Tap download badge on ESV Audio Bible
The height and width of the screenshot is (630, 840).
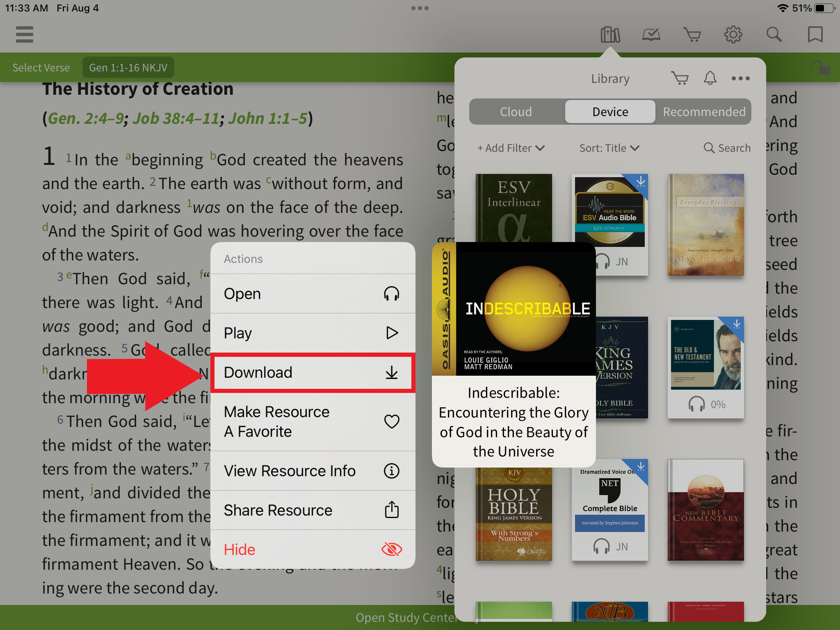640,181
